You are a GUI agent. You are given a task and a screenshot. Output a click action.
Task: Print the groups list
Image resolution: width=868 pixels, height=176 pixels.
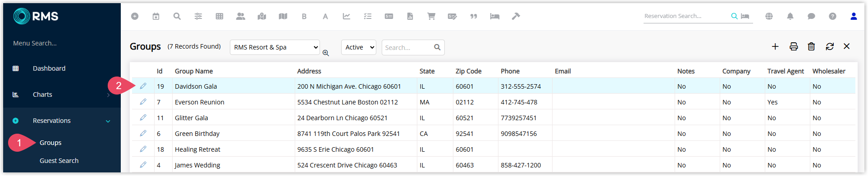(x=794, y=46)
